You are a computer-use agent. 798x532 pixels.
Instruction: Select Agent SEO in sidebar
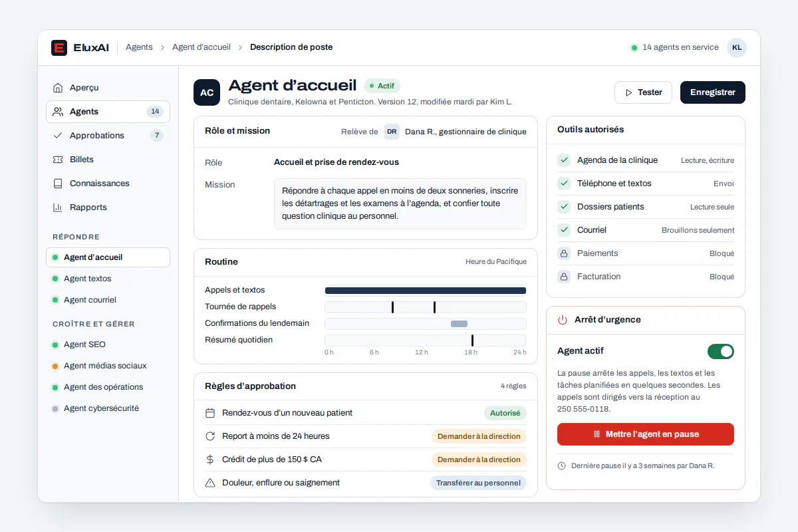pos(108,344)
